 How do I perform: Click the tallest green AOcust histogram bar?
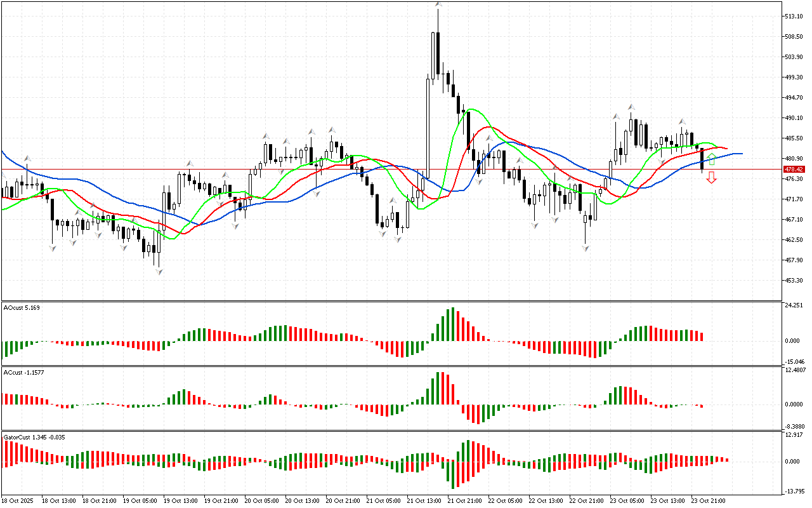(453, 324)
